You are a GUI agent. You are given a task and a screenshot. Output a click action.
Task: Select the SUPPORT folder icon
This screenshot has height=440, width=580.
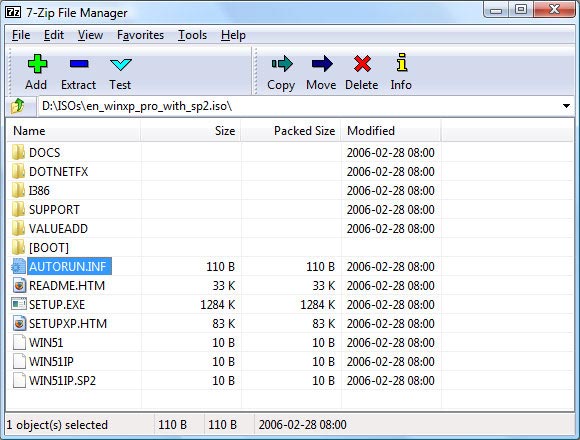[x=18, y=209]
